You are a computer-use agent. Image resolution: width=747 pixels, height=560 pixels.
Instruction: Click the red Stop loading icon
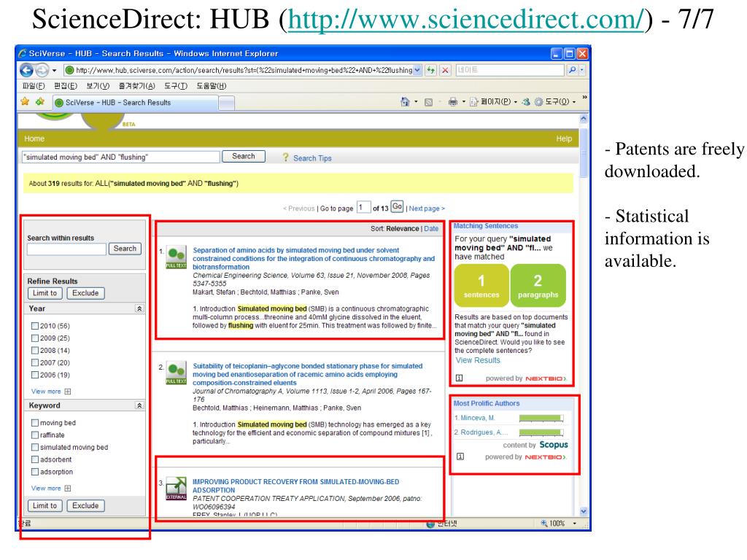[445, 70]
